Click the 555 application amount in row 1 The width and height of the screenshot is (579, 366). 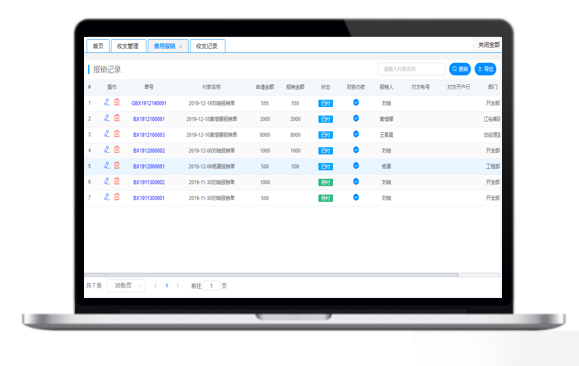(x=265, y=103)
